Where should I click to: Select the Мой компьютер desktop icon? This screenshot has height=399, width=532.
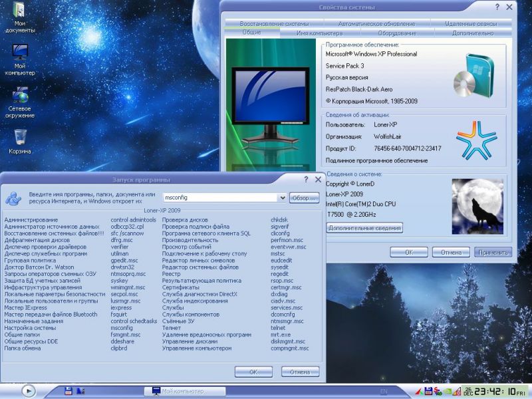[x=20, y=53]
